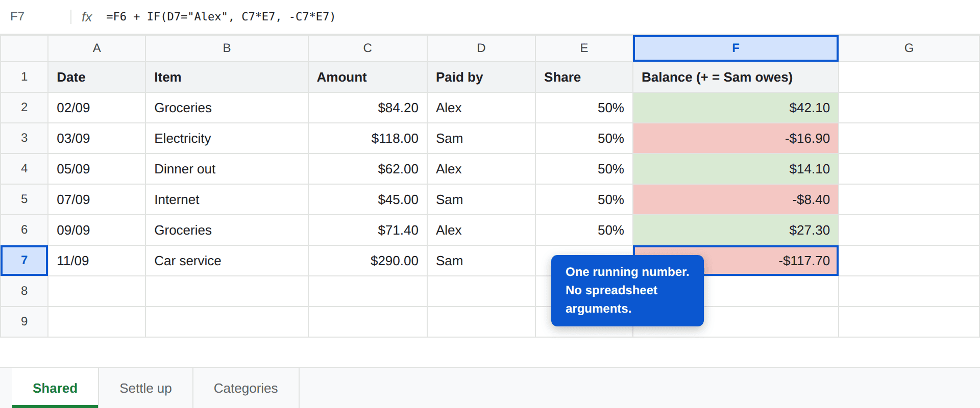Select balance cell $14.10
This screenshot has width=980, height=408.
click(736, 169)
